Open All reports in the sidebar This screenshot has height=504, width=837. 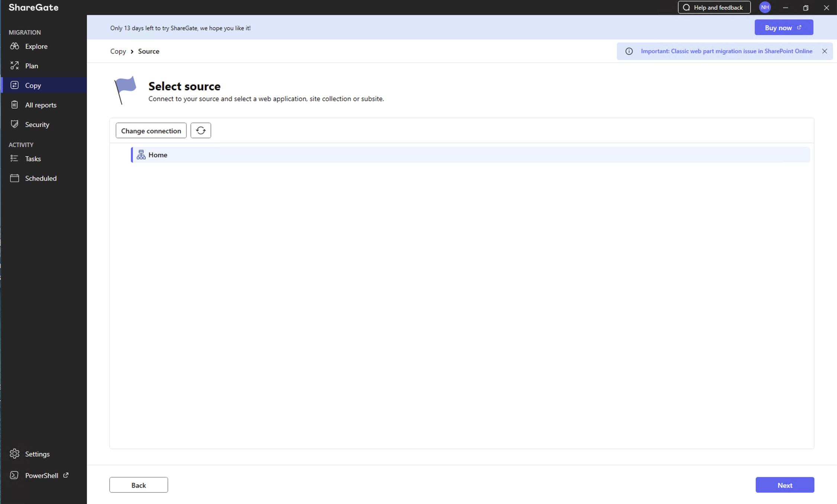(44, 105)
